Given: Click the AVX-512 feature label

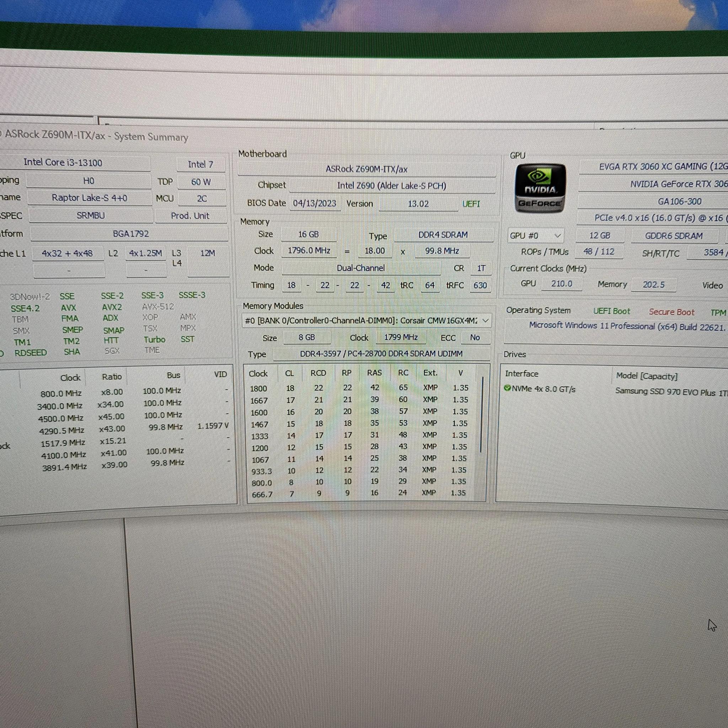Looking at the screenshot, I should (x=158, y=306).
